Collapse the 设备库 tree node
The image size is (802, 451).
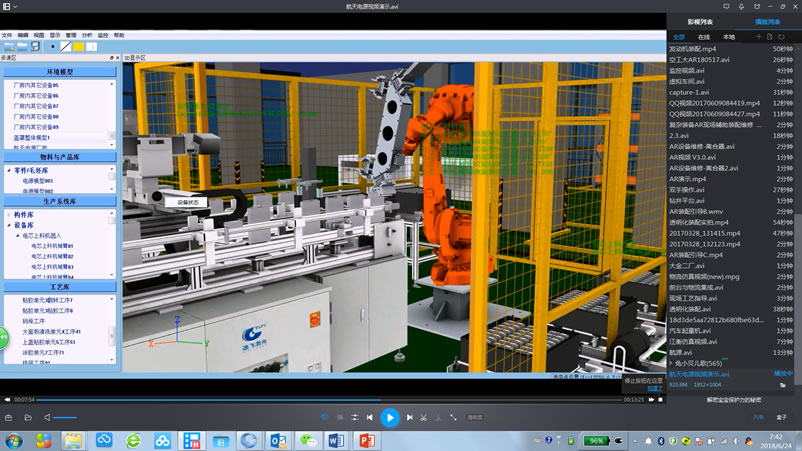pyautogui.click(x=11, y=225)
